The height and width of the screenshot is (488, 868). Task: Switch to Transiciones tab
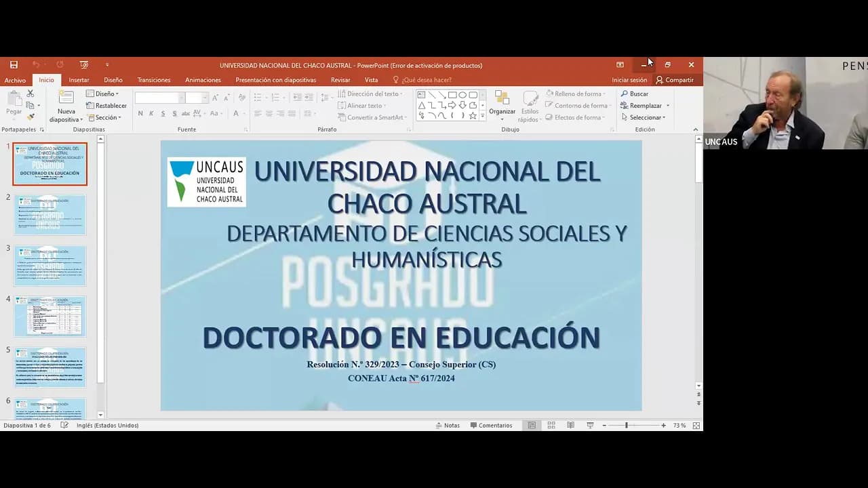coord(154,80)
